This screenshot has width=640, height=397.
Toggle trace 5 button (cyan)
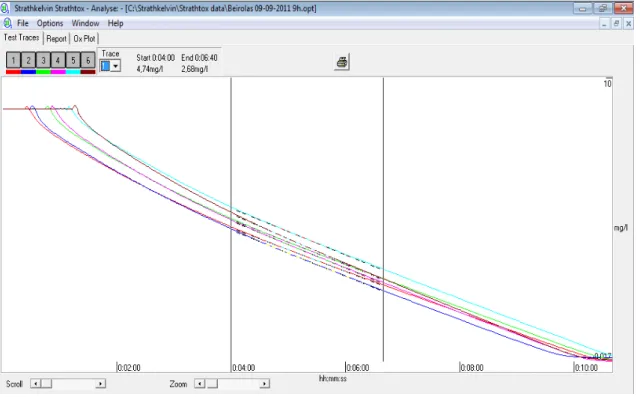click(x=73, y=61)
